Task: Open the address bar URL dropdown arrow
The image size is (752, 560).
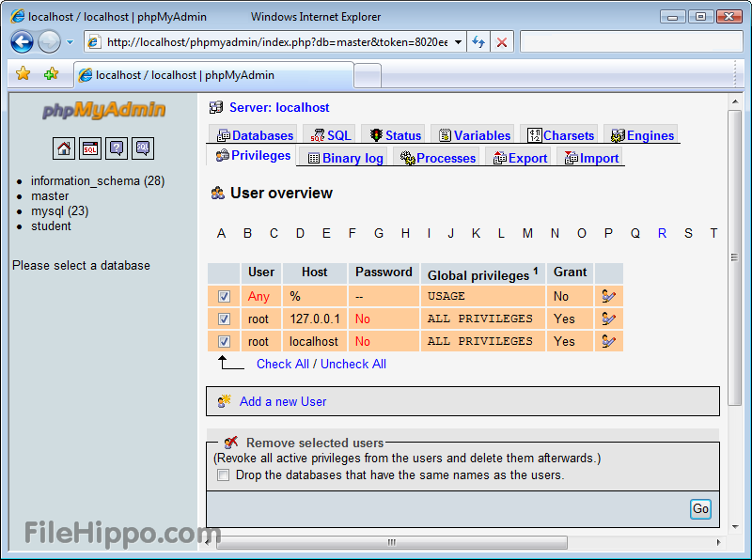Action: (458, 42)
